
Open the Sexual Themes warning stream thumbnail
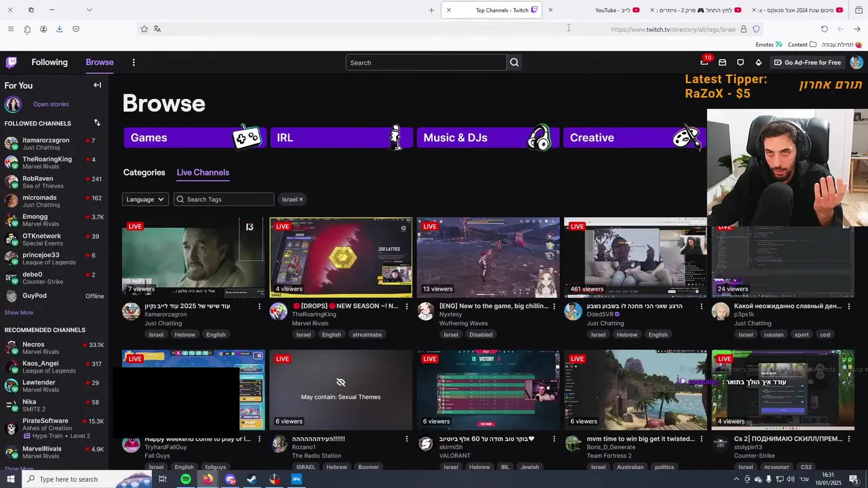coord(340,390)
